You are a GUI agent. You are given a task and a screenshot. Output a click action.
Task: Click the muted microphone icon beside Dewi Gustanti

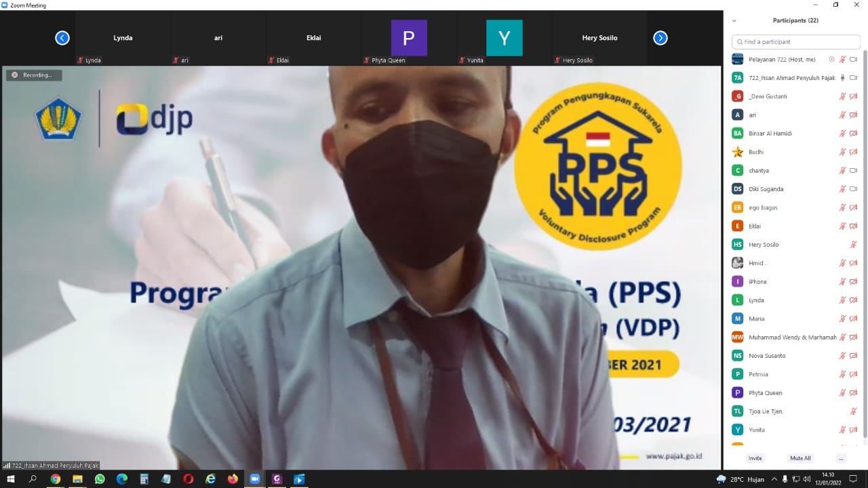pyautogui.click(x=842, y=96)
